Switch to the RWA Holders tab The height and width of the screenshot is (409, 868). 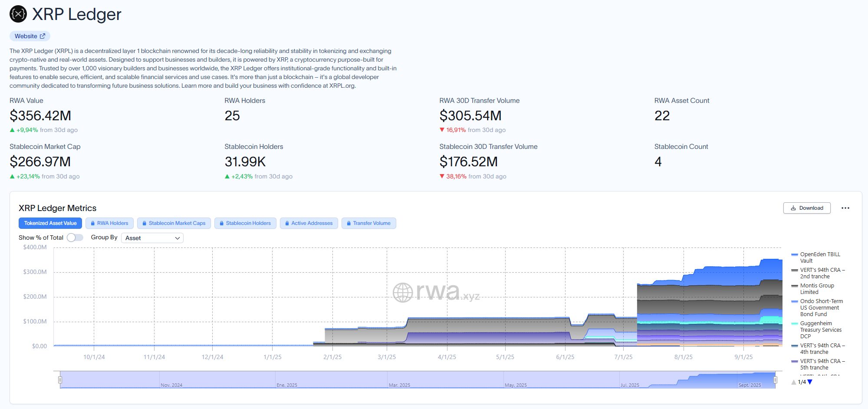pos(109,223)
